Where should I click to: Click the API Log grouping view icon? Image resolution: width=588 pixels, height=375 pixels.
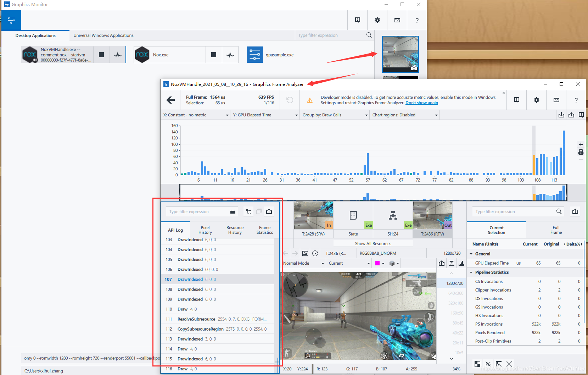[248, 211]
